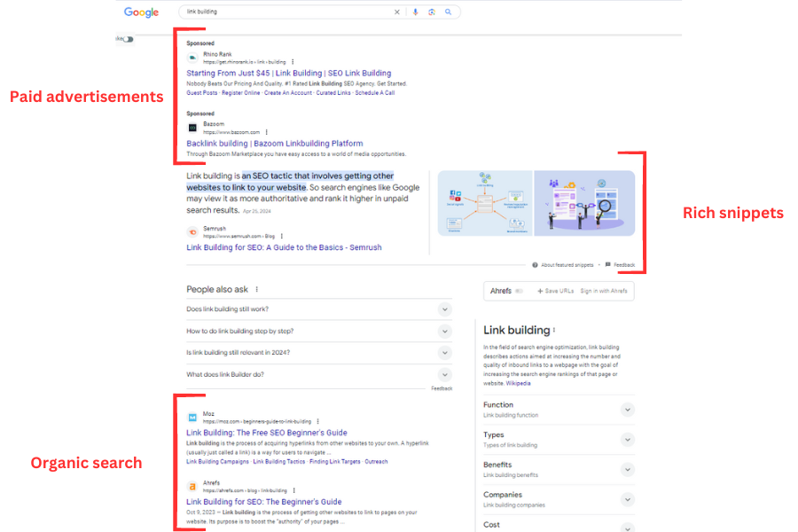Open 'Starting From Just $45' ad link
The height and width of the screenshot is (532, 798).
click(288, 73)
